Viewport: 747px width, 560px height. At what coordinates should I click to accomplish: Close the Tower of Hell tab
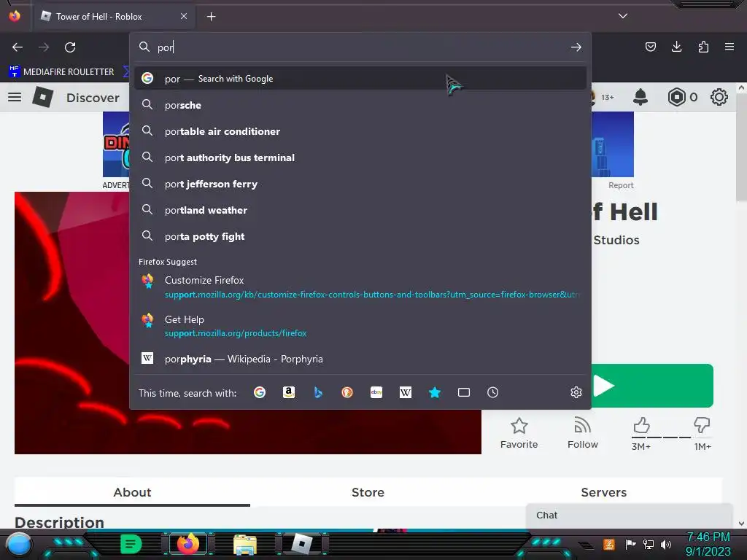[x=183, y=16]
